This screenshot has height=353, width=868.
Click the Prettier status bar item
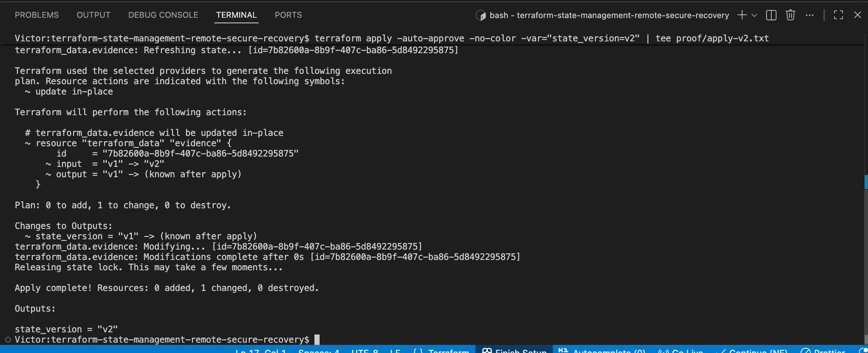click(x=823, y=350)
